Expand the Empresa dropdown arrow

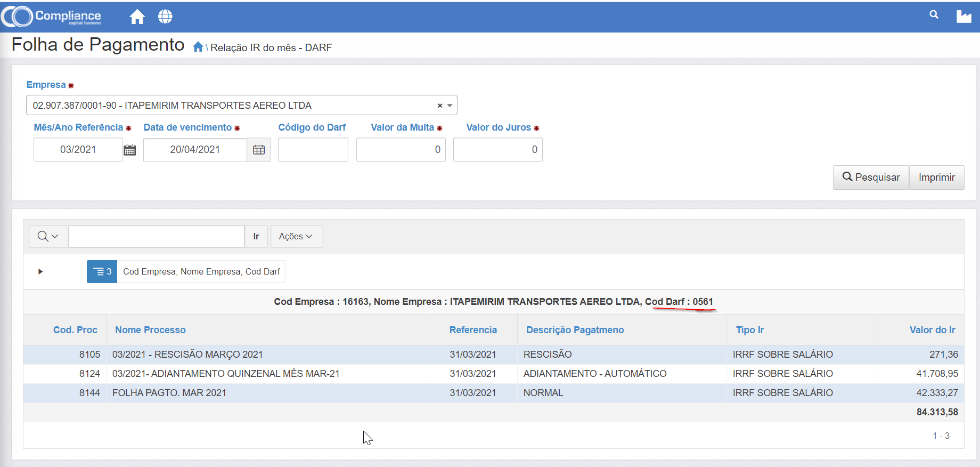click(450, 106)
